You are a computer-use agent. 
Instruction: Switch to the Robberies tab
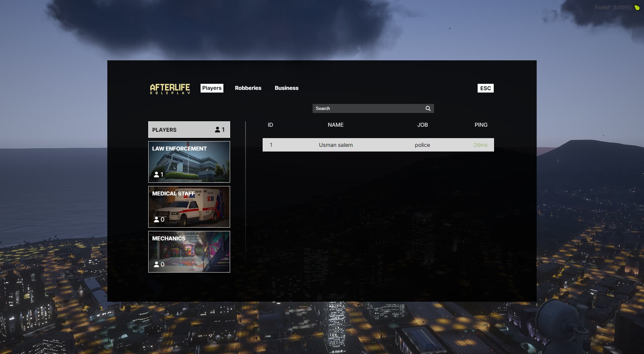(x=248, y=88)
